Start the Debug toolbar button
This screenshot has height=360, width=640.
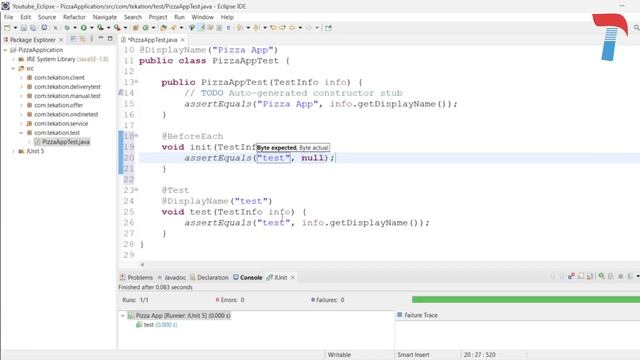pos(67,28)
